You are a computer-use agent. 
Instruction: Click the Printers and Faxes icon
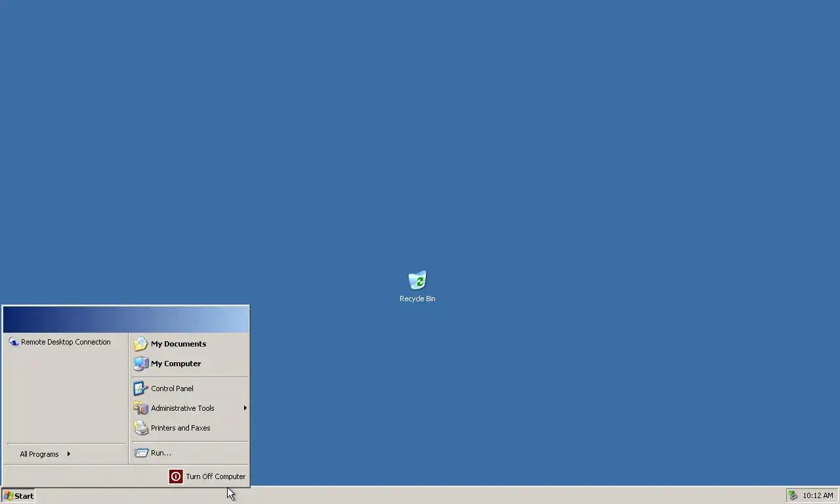[x=140, y=428]
